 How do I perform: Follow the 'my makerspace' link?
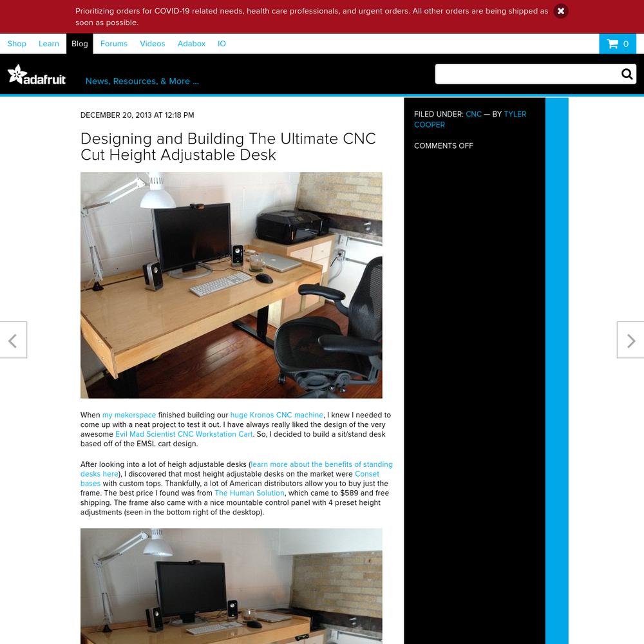129,415
